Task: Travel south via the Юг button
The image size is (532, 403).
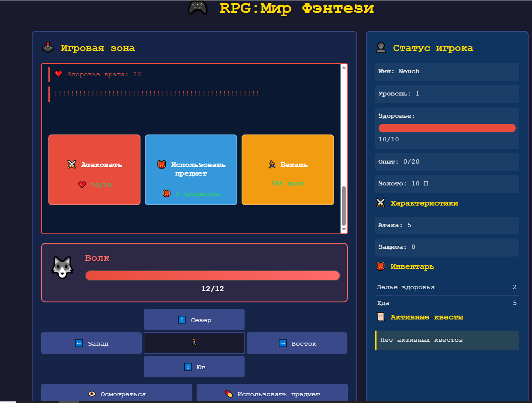Action: pyautogui.click(x=194, y=367)
